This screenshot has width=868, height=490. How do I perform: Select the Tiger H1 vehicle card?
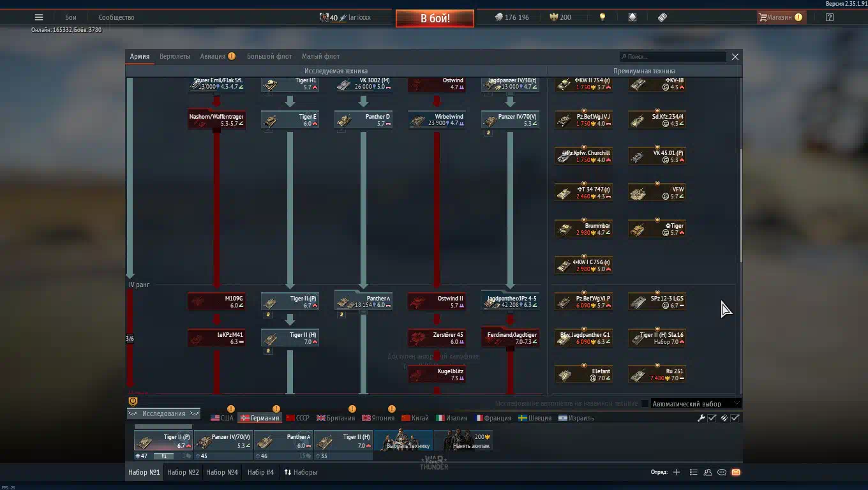pos(290,84)
